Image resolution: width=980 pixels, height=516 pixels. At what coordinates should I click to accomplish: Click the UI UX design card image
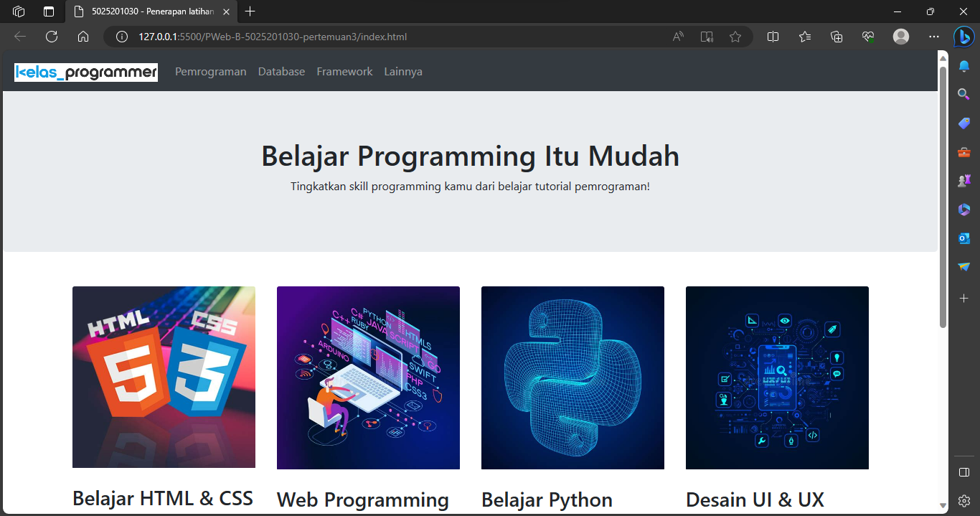pyautogui.click(x=777, y=378)
